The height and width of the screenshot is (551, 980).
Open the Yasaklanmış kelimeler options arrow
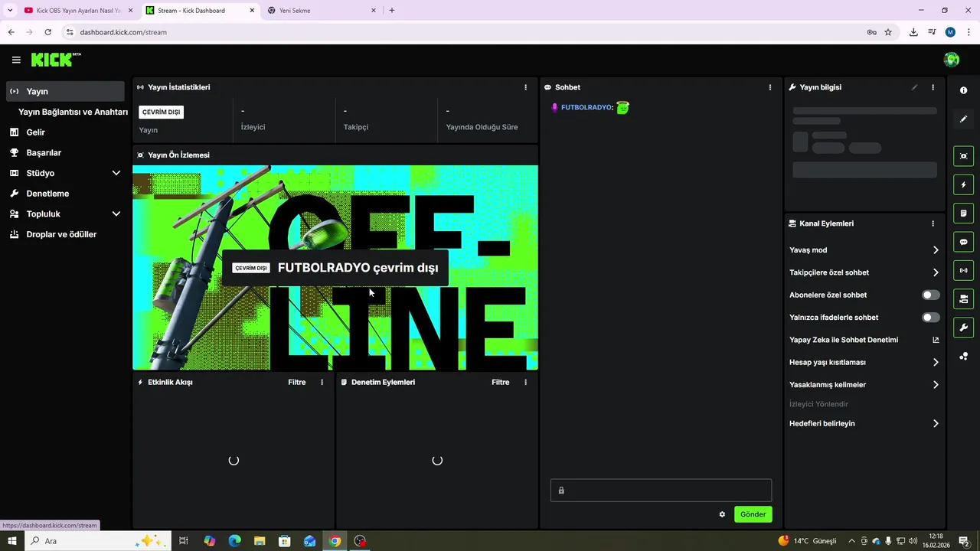936,385
